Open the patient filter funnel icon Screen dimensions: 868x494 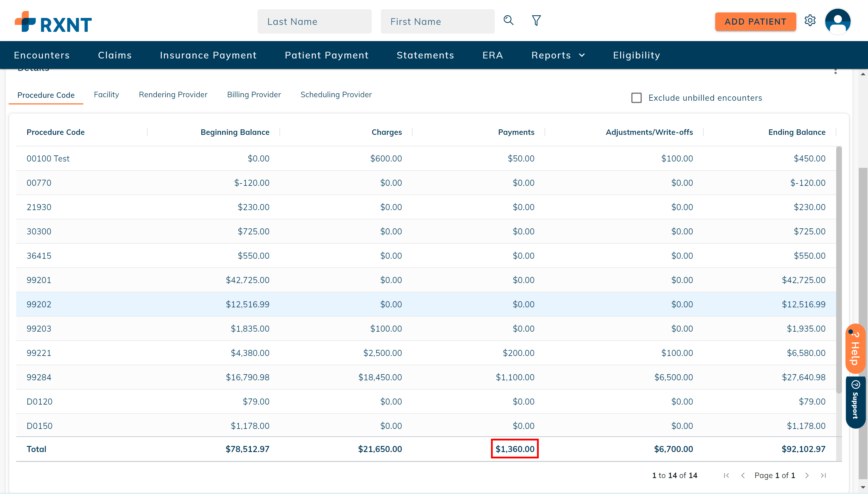536,21
